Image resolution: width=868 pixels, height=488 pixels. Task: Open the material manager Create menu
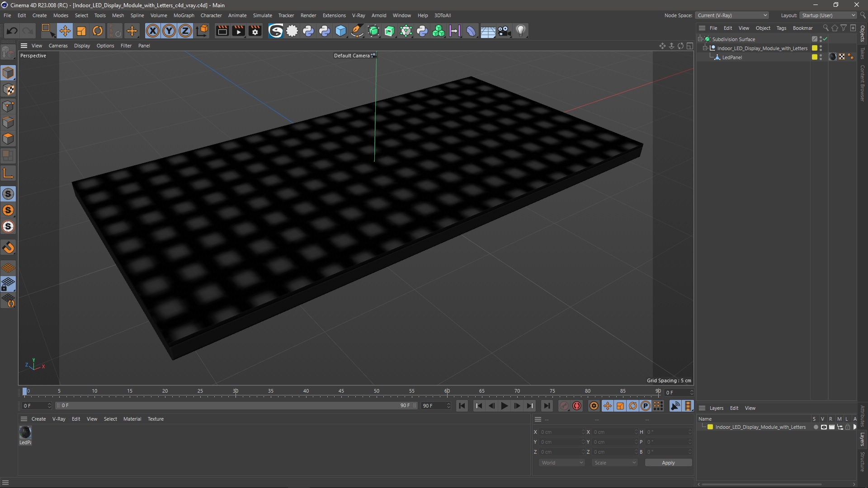38,419
